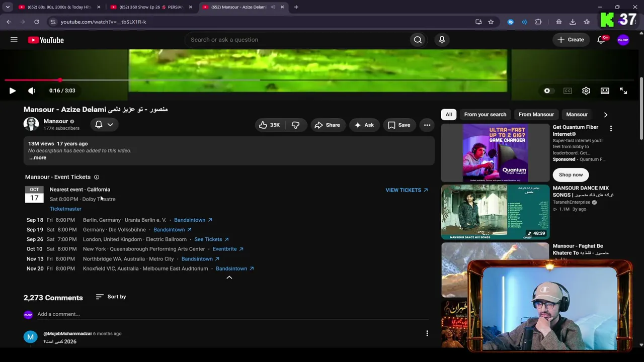644x362 pixels.
Task: Enter full screen mode
Action: [623, 91]
